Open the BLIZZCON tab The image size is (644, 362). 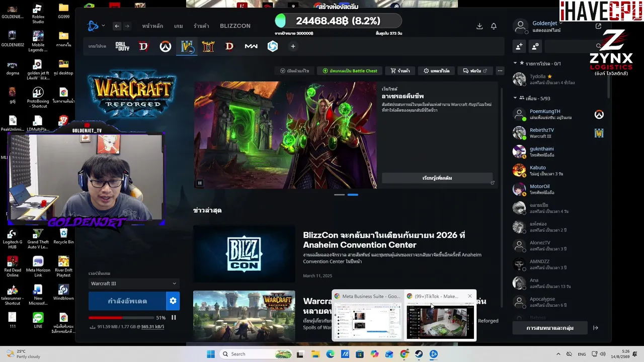coord(235,26)
